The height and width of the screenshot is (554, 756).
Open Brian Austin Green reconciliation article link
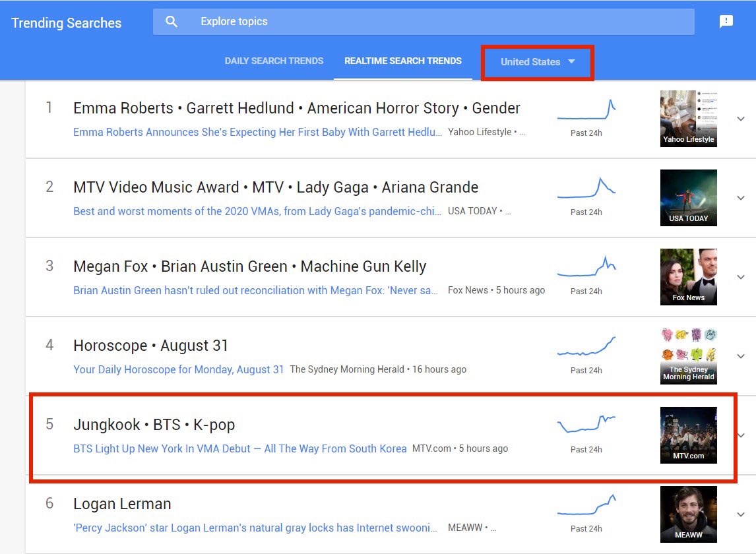click(x=255, y=290)
